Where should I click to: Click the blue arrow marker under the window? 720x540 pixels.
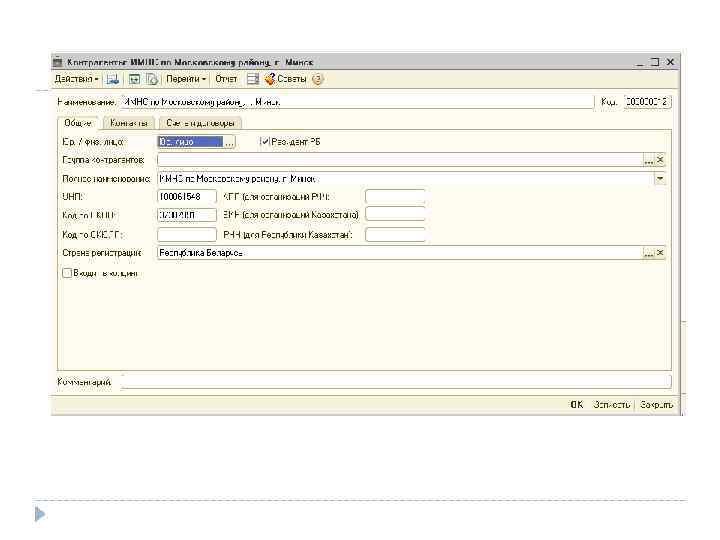(x=40, y=514)
